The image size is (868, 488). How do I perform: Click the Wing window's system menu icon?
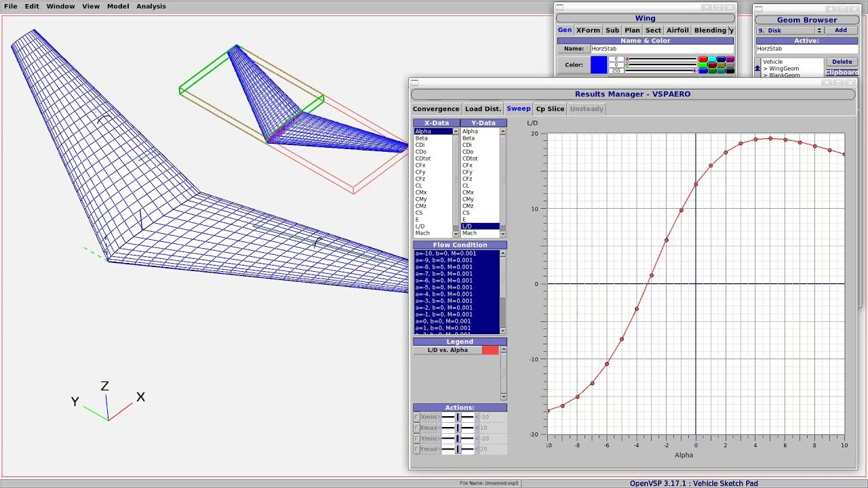pyautogui.click(x=559, y=7)
